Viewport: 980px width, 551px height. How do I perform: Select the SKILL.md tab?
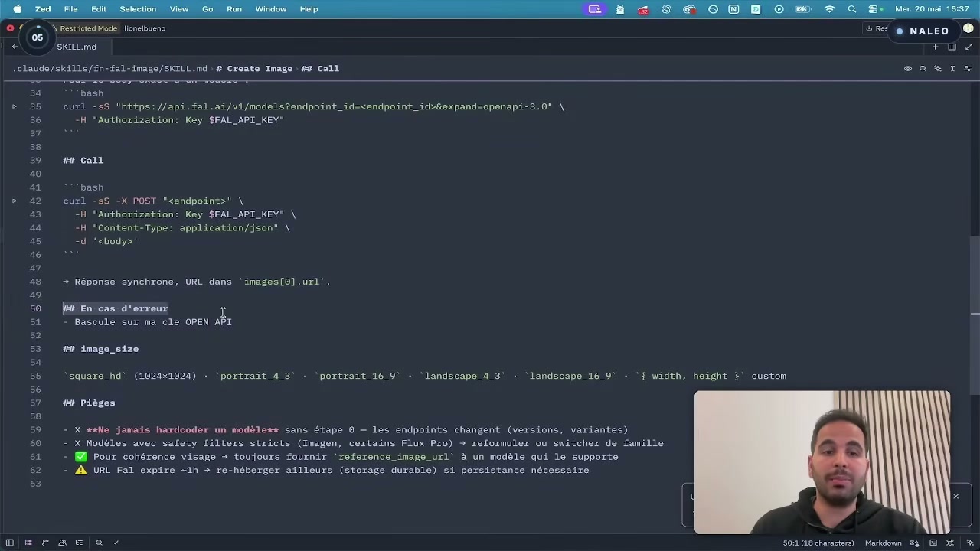click(76, 47)
